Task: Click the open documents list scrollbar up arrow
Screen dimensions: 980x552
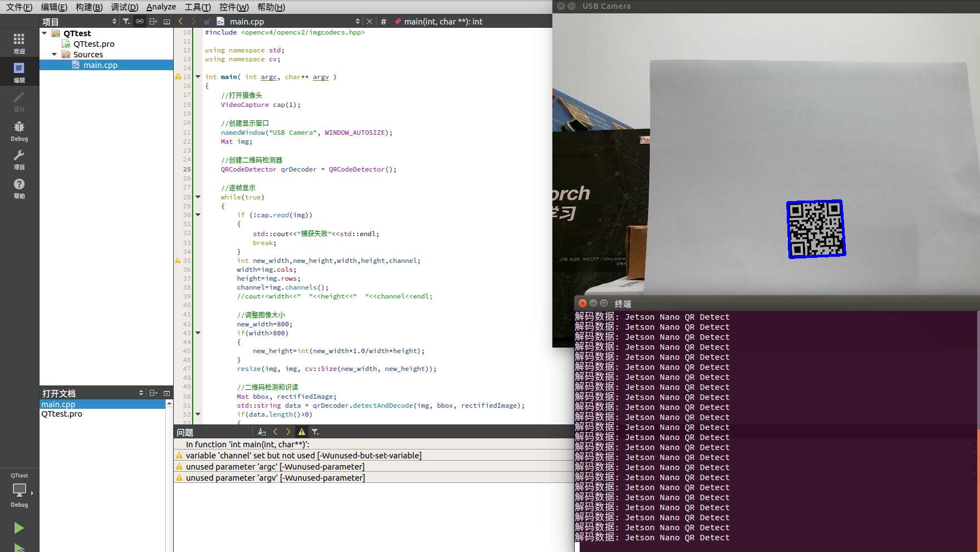Action: [x=169, y=403]
